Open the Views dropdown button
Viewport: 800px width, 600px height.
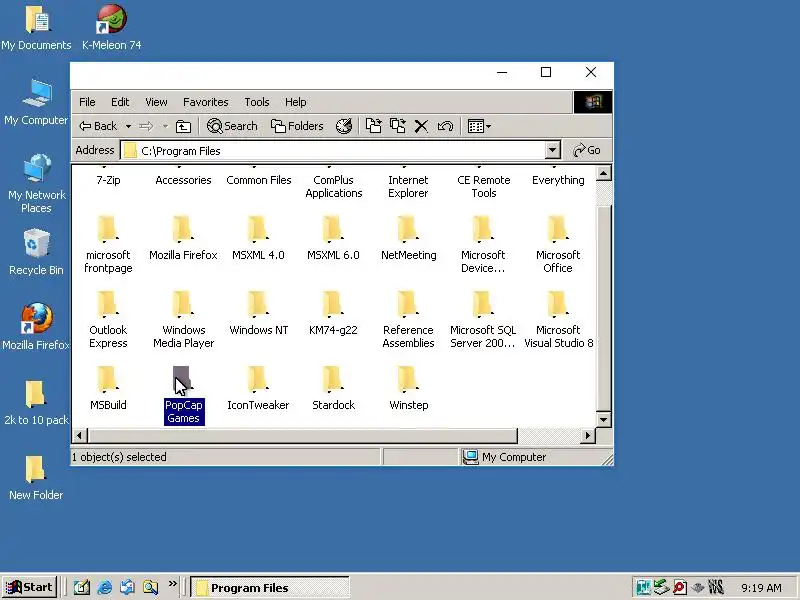coord(479,126)
